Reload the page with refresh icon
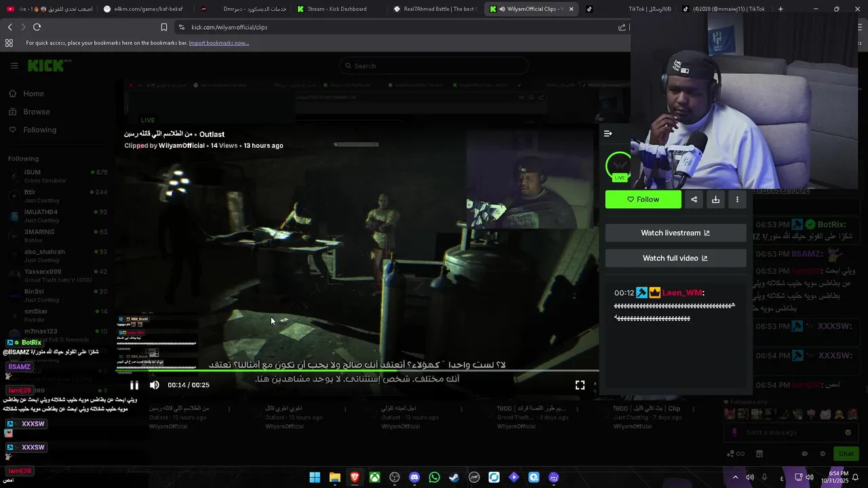The height and width of the screenshot is (488, 868). click(37, 27)
